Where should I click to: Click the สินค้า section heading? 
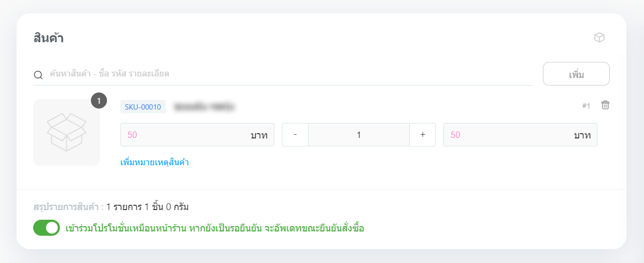[49, 38]
